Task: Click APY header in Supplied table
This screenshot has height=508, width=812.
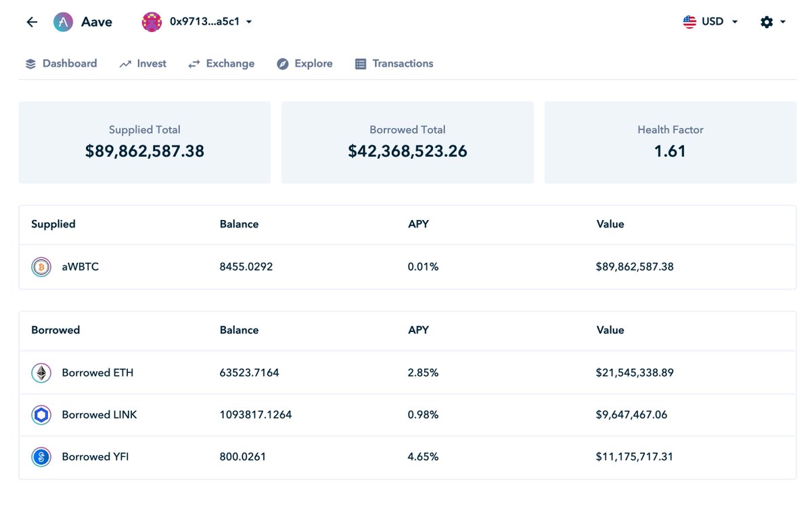Action: (x=418, y=224)
